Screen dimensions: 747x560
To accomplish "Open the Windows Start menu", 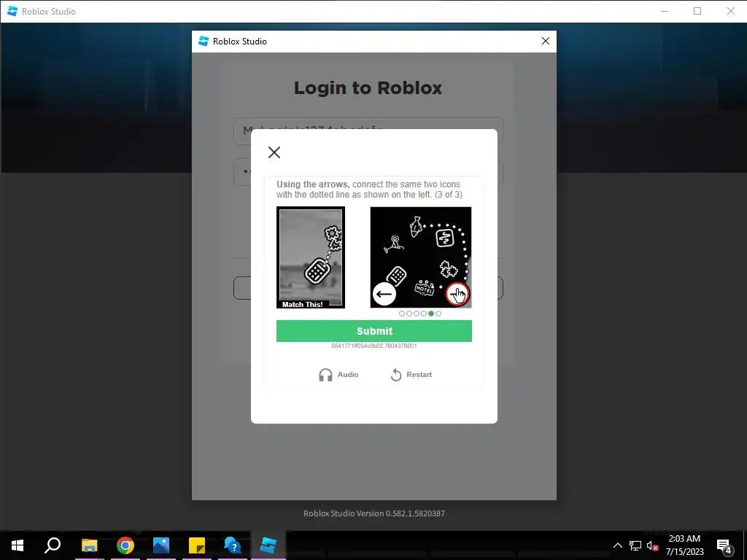I will pyautogui.click(x=18, y=545).
